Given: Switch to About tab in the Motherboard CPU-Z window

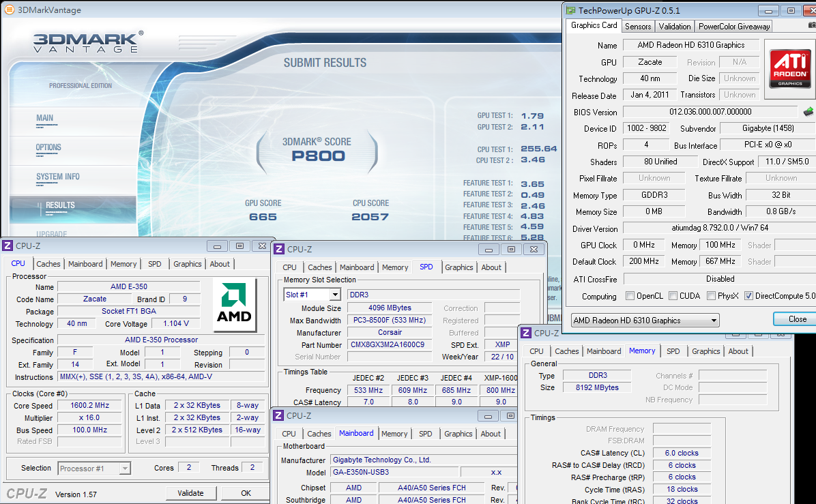Looking at the screenshot, I should point(491,434).
